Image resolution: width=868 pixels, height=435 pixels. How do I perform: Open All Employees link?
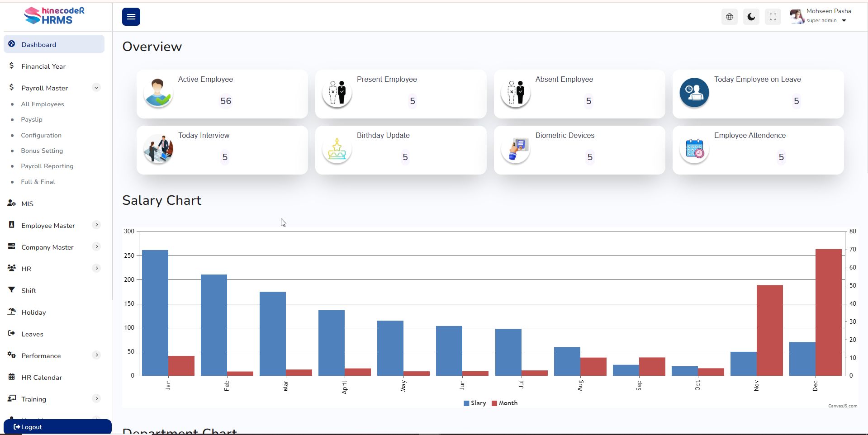point(43,104)
